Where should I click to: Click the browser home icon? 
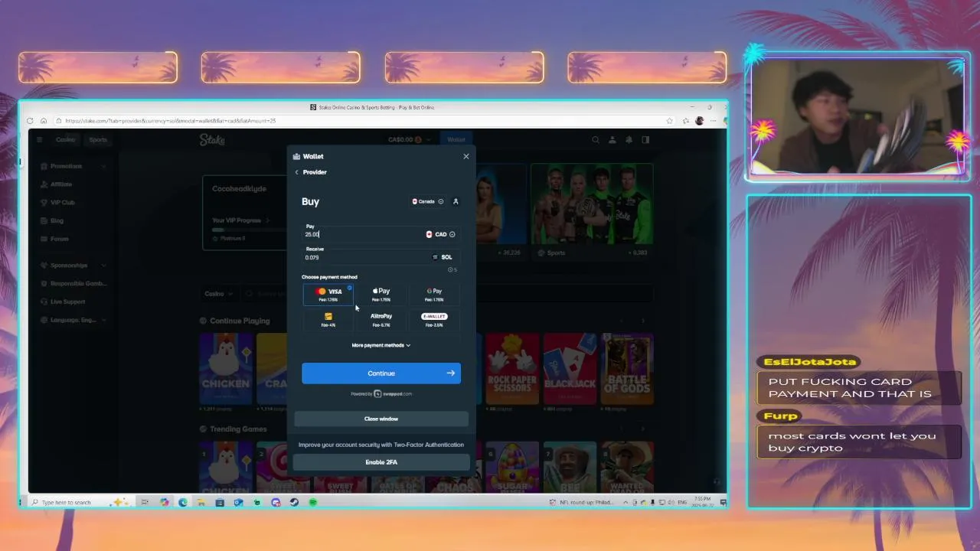point(43,121)
